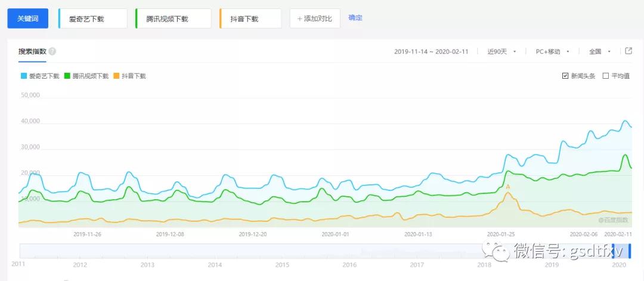Select the 抖音下载 keyword field
644x281 pixels.
pyautogui.click(x=250, y=18)
